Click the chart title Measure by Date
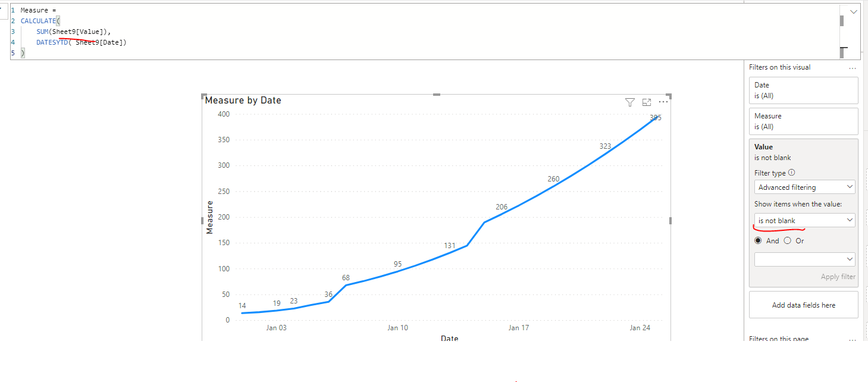 coord(243,101)
